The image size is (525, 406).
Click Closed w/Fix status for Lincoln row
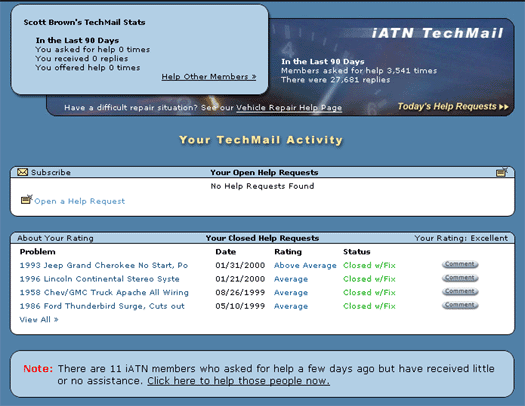click(x=369, y=279)
